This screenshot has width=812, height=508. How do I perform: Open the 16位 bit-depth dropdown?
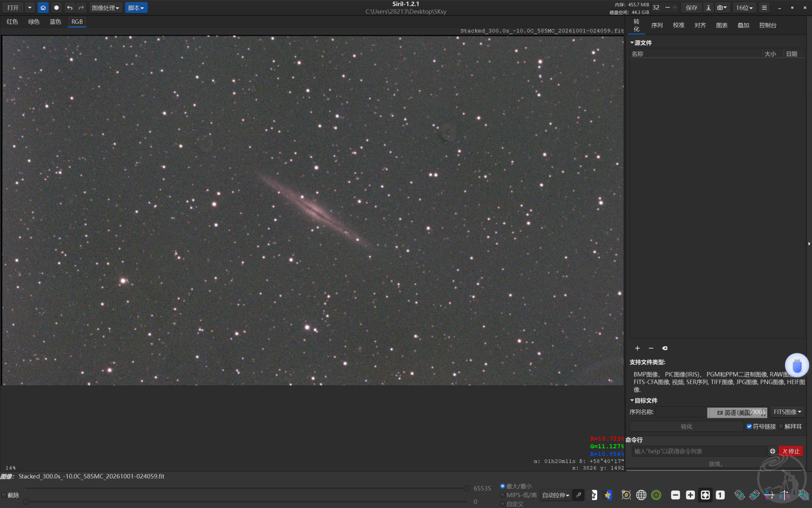coord(744,8)
